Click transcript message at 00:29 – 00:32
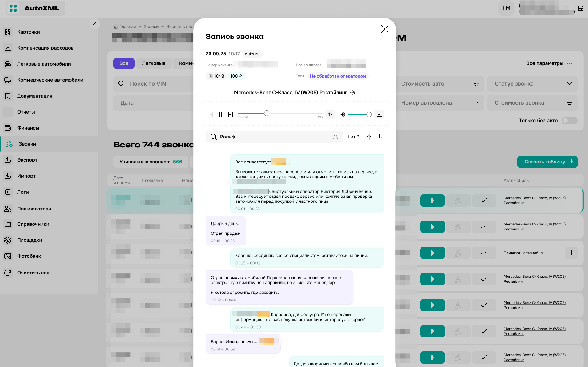The image size is (588, 367). coord(307,258)
